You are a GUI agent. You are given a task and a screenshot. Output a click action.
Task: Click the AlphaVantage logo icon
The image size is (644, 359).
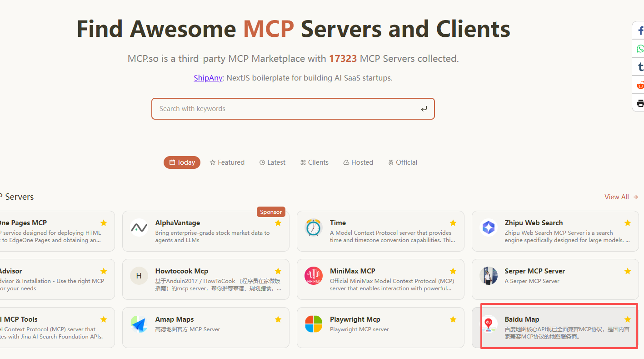tap(139, 228)
